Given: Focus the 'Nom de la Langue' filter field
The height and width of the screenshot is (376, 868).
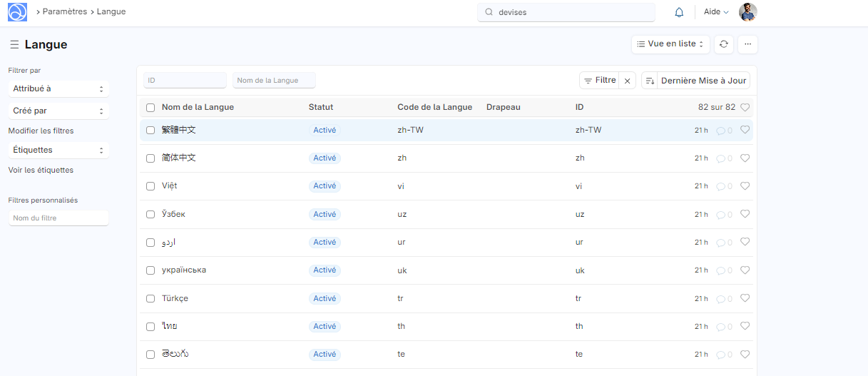Looking at the screenshot, I should click(x=274, y=81).
